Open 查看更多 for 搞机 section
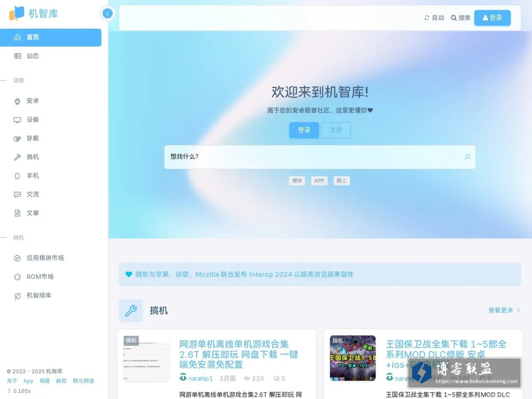The height and width of the screenshot is (399, 532). click(505, 310)
